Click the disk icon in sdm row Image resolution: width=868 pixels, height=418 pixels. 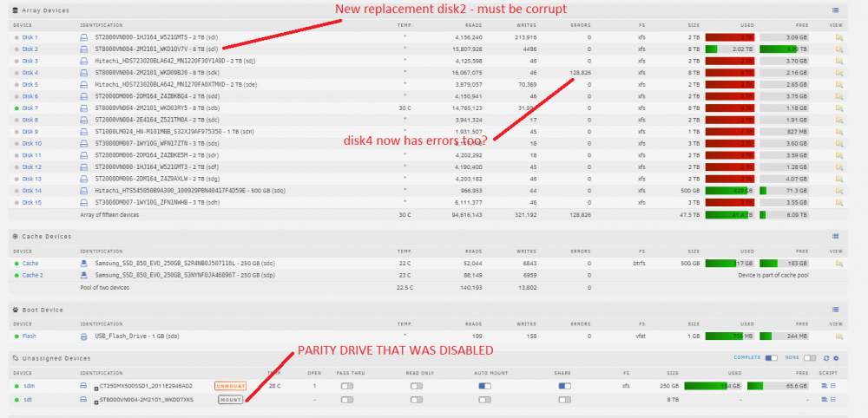coord(84,385)
